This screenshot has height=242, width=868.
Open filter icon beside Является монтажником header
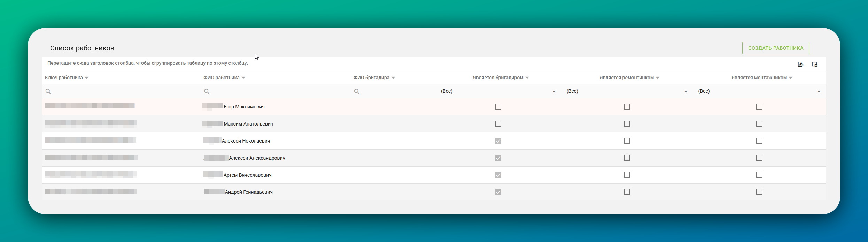(791, 78)
